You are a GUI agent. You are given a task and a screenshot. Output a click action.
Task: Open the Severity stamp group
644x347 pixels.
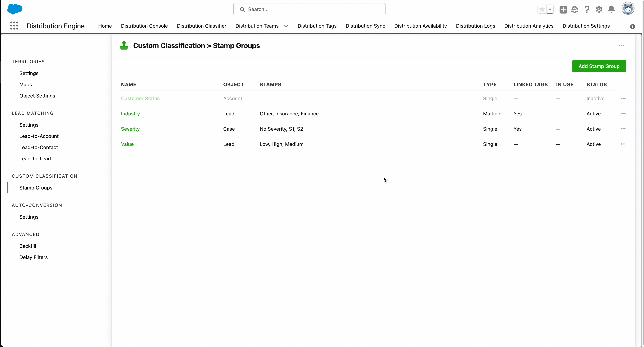pyautogui.click(x=130, y=129)
